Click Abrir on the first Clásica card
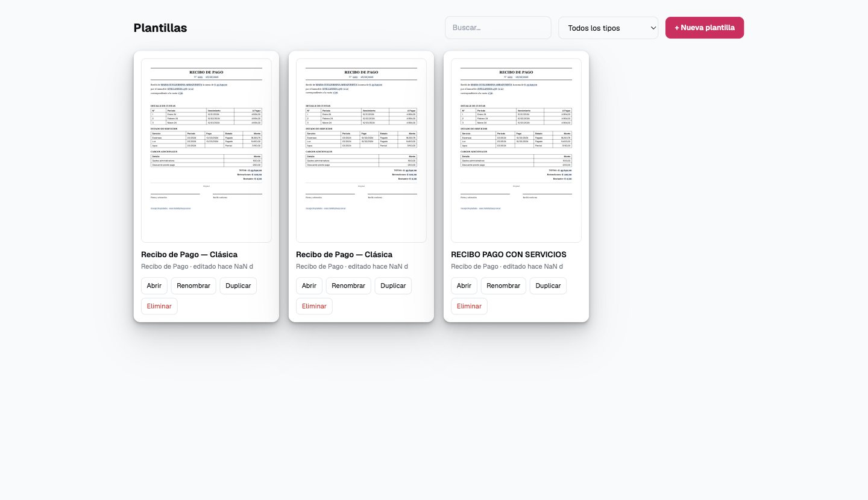 click(x=154, y=286)
